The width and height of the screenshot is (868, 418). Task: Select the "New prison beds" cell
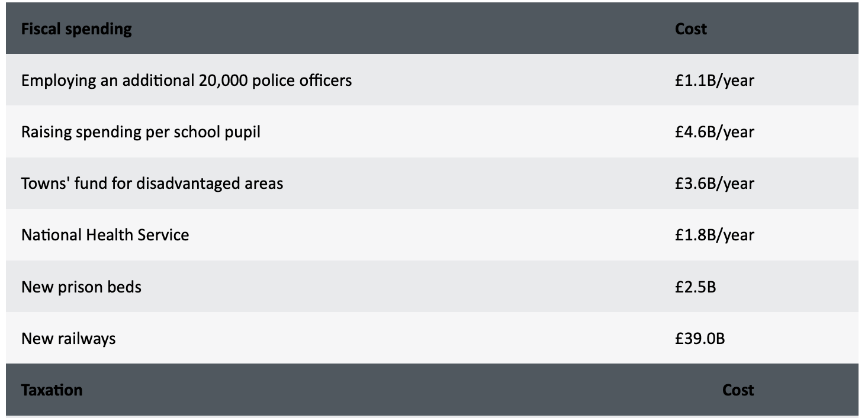click(81, 287)
